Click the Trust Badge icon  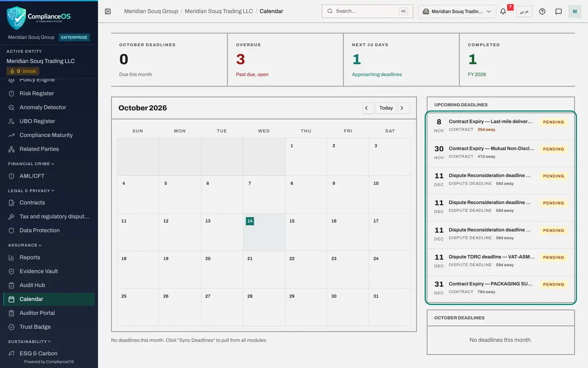(x=11, y=327)
